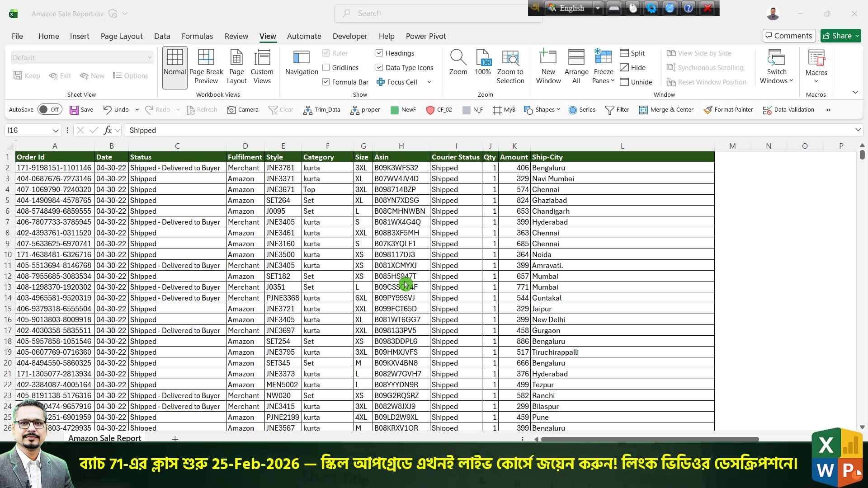Select Page Layout view

[x=236, y=67]
